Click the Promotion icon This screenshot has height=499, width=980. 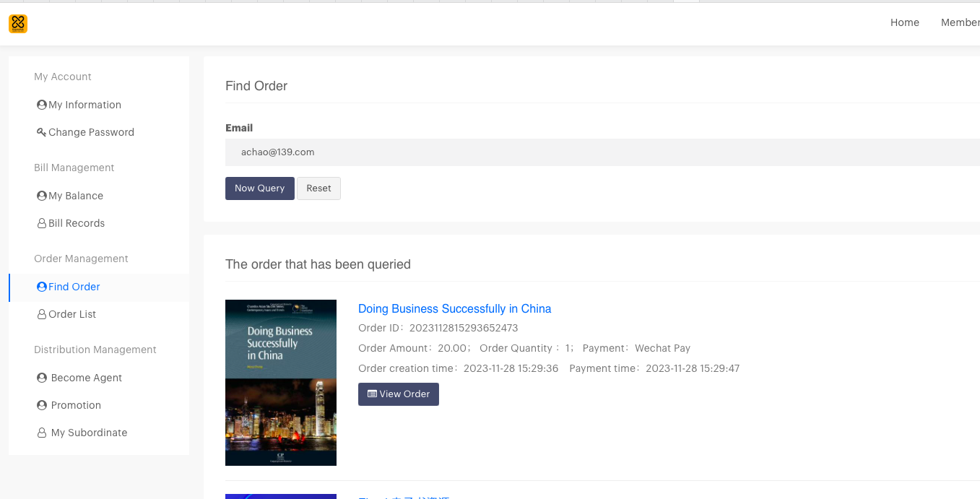(x=42, y=405)
